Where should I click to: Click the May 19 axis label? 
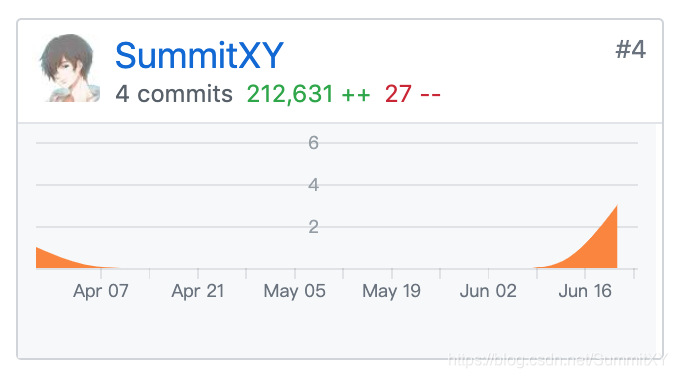point(391,291)
